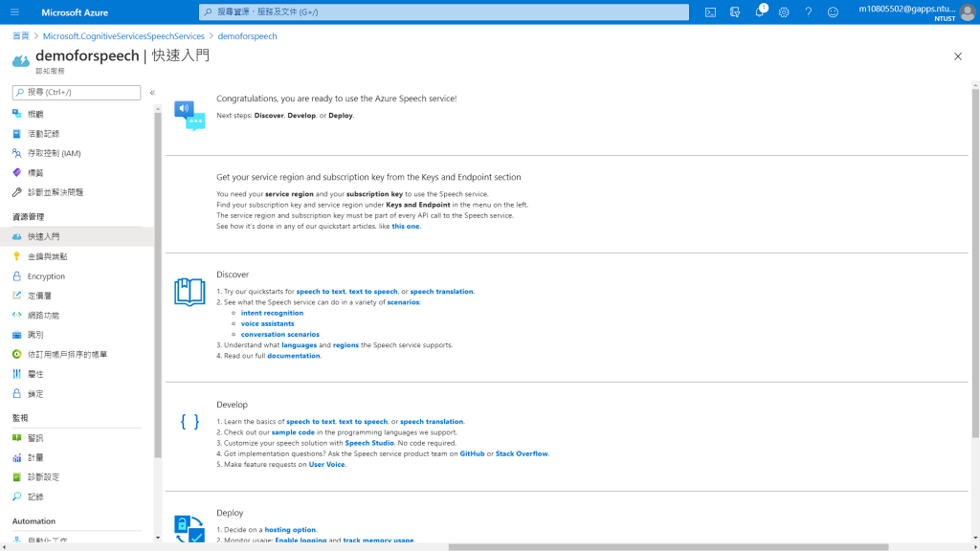Open the 'User Voice' link
Image resolution: width=980 pixels, height=551 pixels.
[x=327, y=464]
